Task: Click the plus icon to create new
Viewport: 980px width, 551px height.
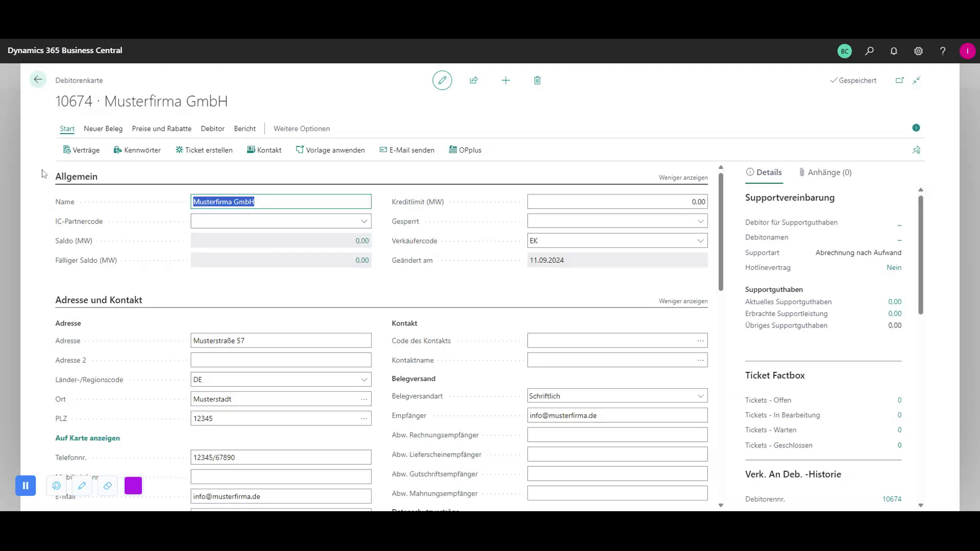Action: click(x=505, y=80)
